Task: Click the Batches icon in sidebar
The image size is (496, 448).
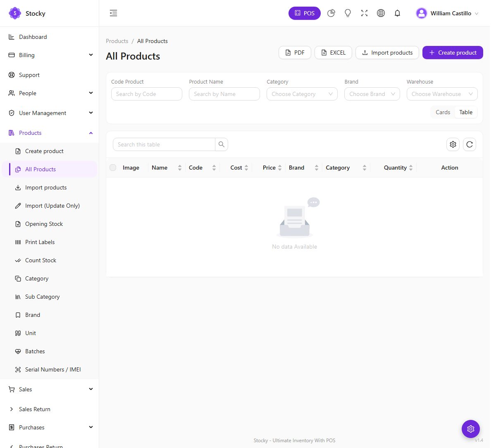Action: [x=18, y=351]
